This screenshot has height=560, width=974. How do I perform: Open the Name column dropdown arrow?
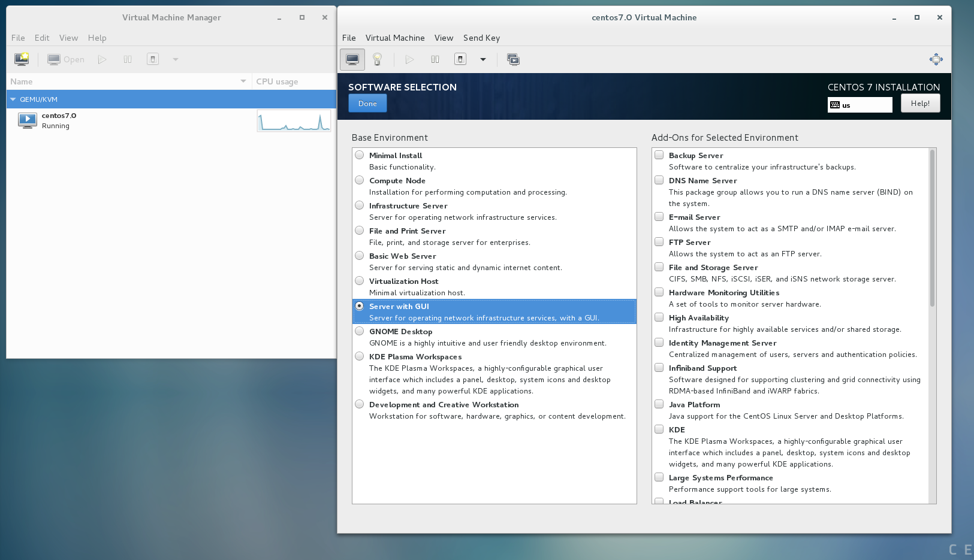pos(243,81)
